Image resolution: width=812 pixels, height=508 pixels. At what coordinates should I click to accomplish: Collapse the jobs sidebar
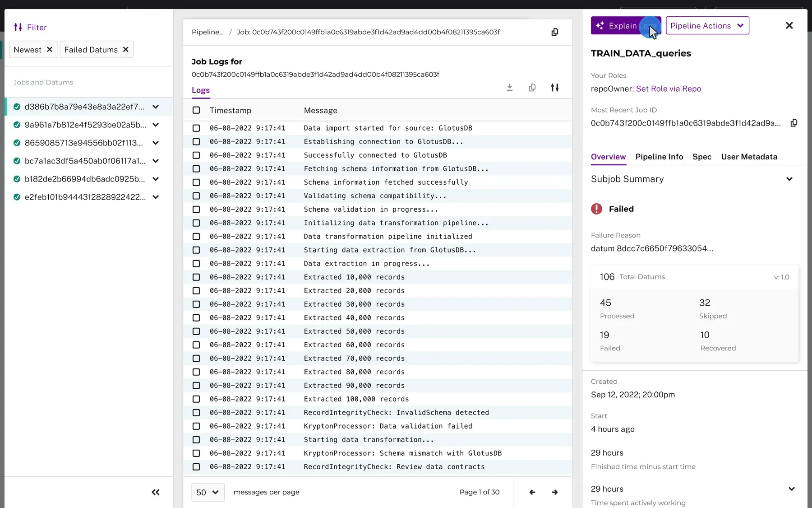(156, 492)
